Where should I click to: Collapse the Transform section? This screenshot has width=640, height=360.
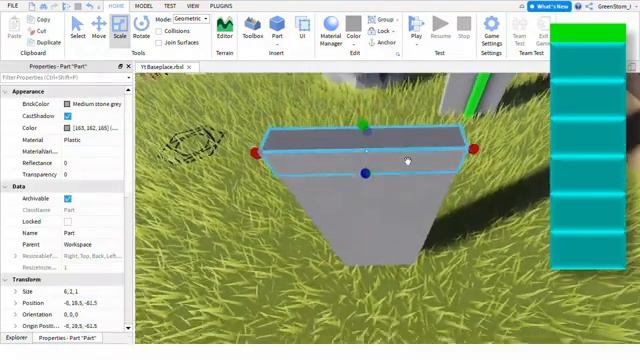pos(5,280)
